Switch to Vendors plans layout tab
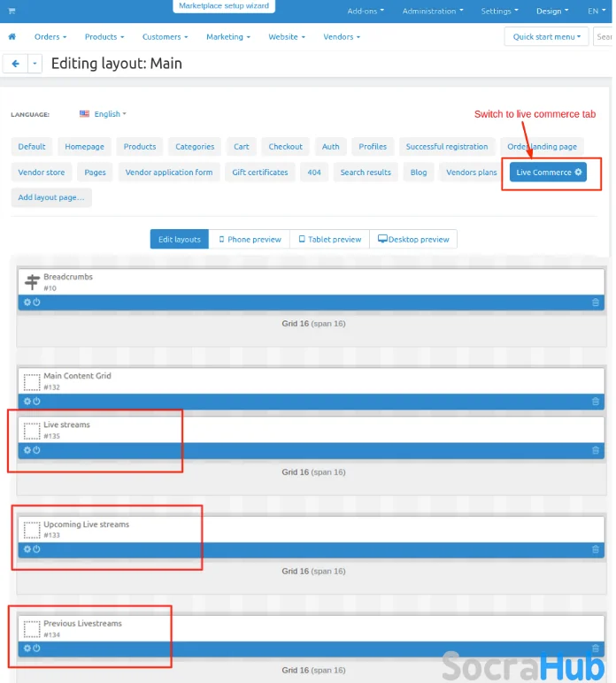616x683 pixels. [x=472, y=173]
